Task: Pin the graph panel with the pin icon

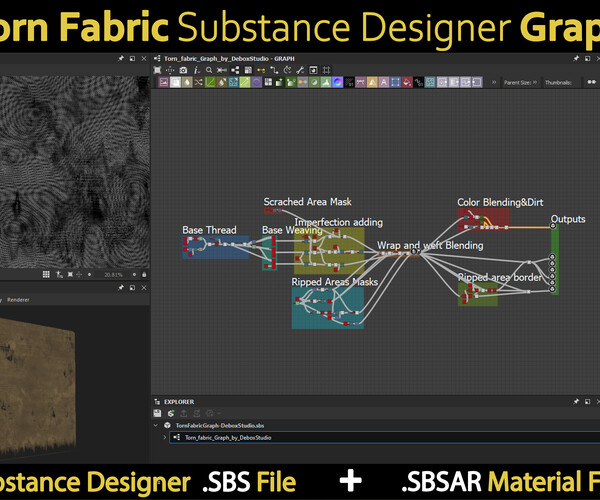Action: click(576, 59)
